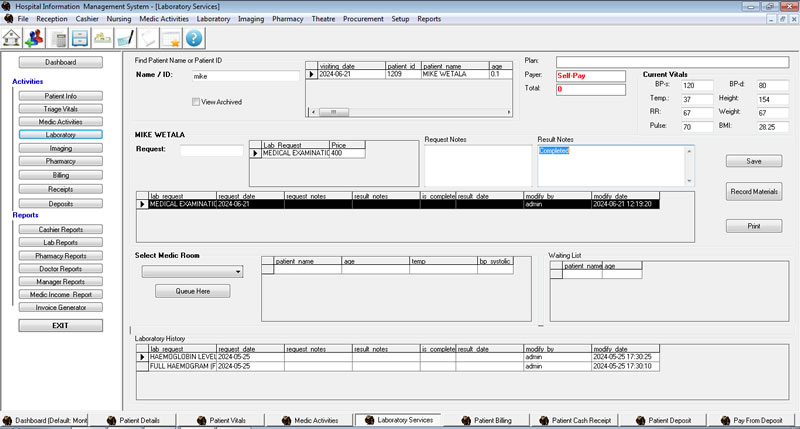
Task: Open the blue Help question mark icon
Action: tap(193, 38)
